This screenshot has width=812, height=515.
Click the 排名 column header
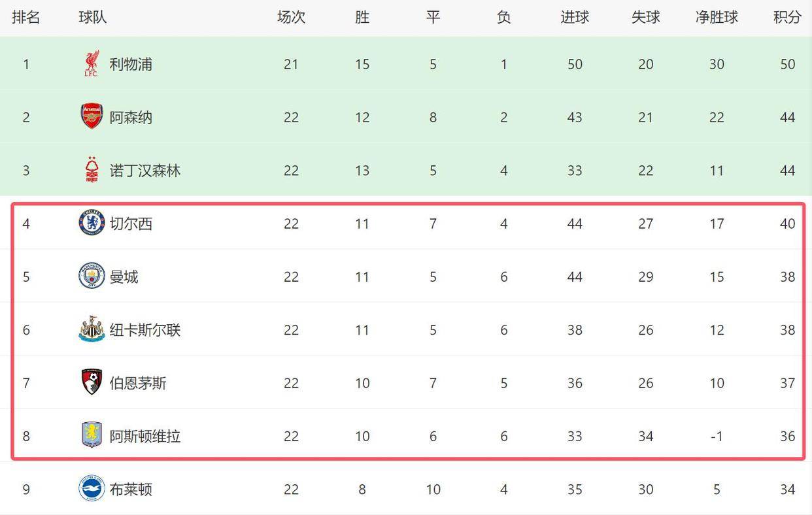[x=26, y=17]
